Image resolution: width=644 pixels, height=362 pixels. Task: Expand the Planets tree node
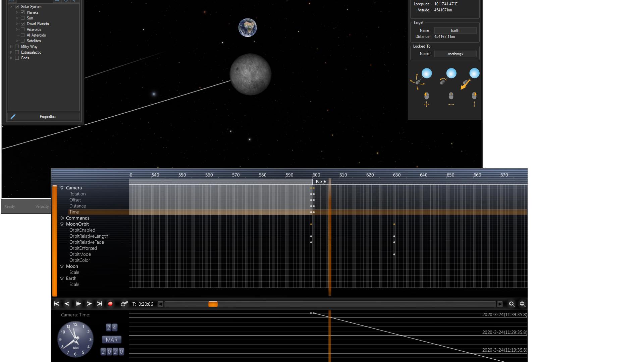click(x=17, y=12)
